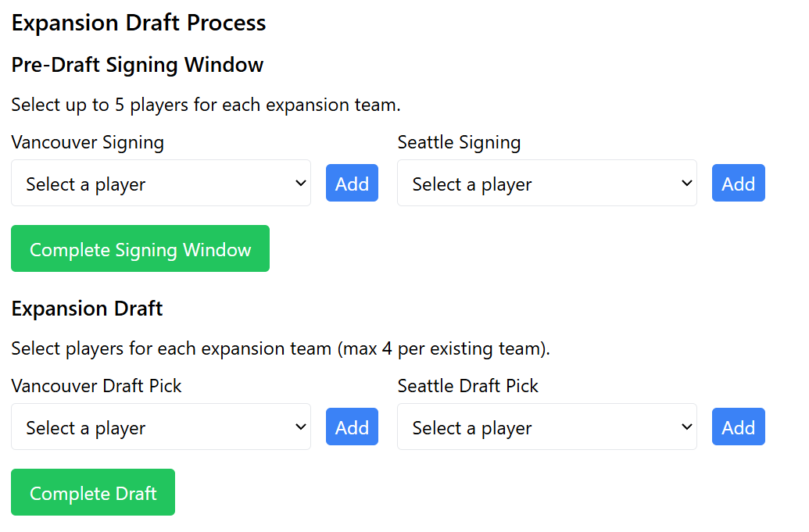Image resolution: width=809 pixels, height=532 pixels.
Task: Click the chevron on the Vancouver Draft Pick select
Action: [300, 427]
